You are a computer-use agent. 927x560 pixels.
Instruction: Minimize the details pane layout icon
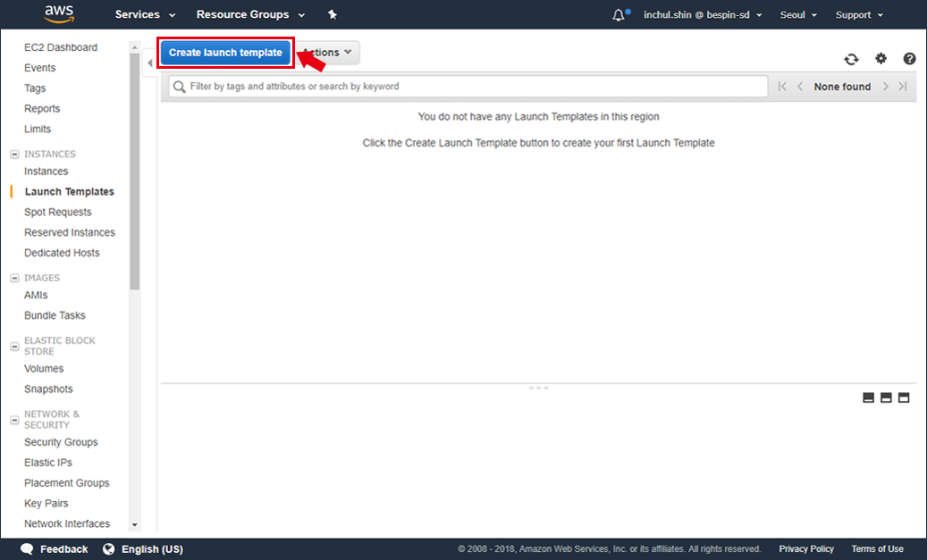point(869,398)
